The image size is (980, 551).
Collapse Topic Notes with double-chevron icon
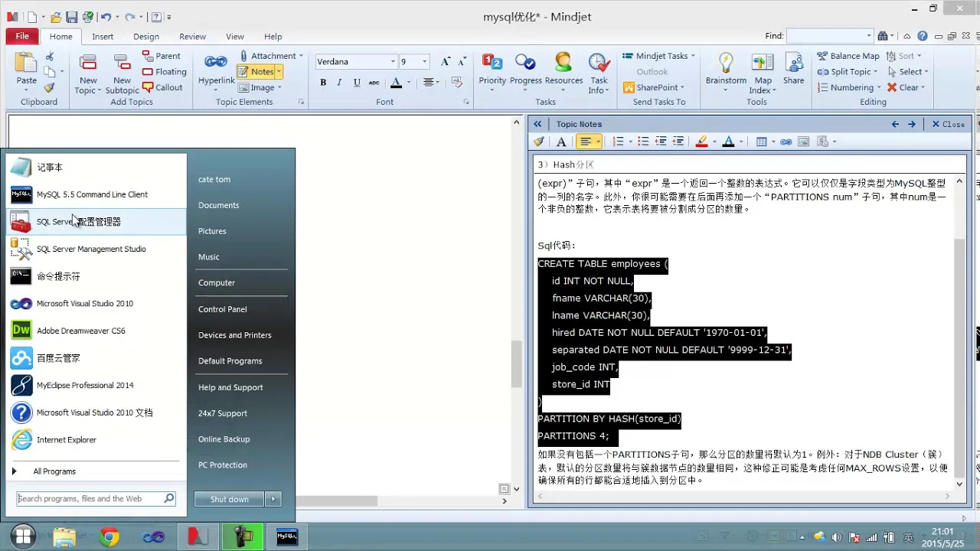click(x=537, y=124)
